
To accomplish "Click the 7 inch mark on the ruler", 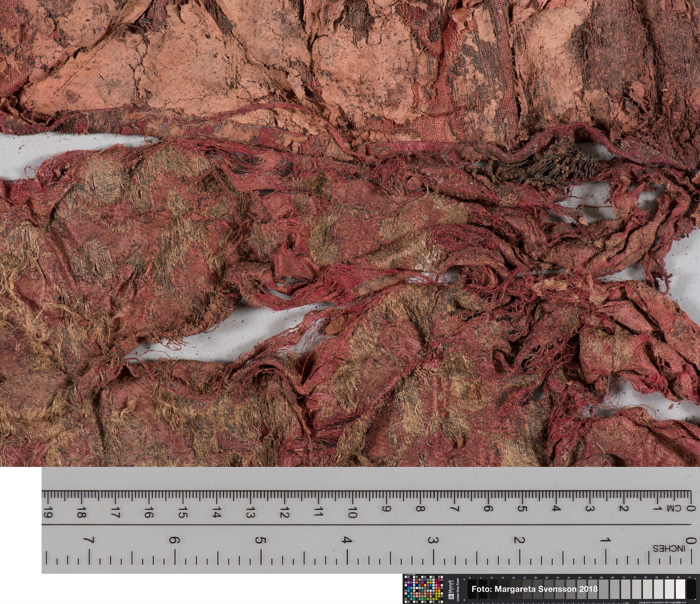I will click(x=89, y=540).
